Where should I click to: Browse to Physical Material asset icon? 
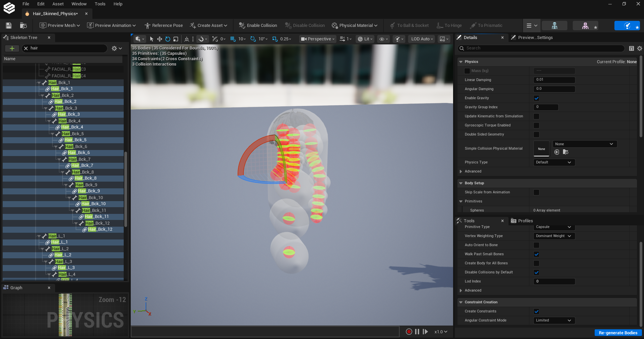pyautogui.click(x=566, y=152)
